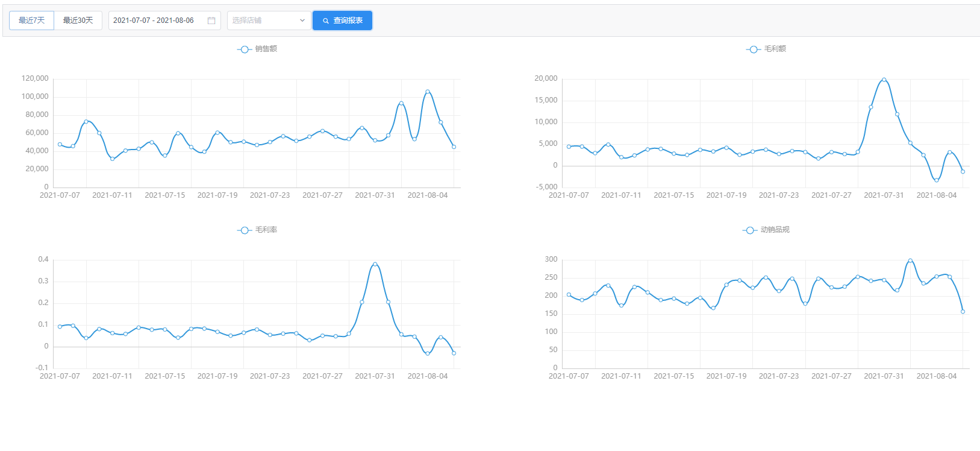
Task: Toggle the 动销品规 series legend
Action: click(x=766, y=230)
